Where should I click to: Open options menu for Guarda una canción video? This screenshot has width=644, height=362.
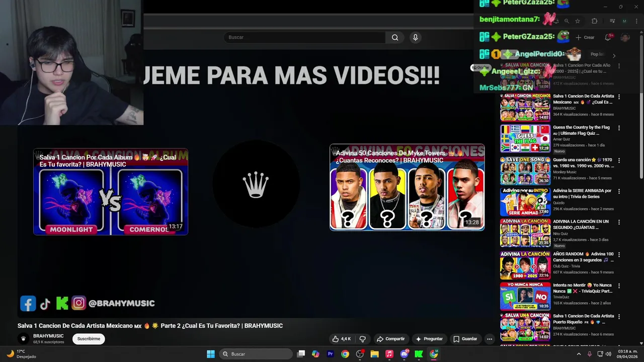pos(619,160)
